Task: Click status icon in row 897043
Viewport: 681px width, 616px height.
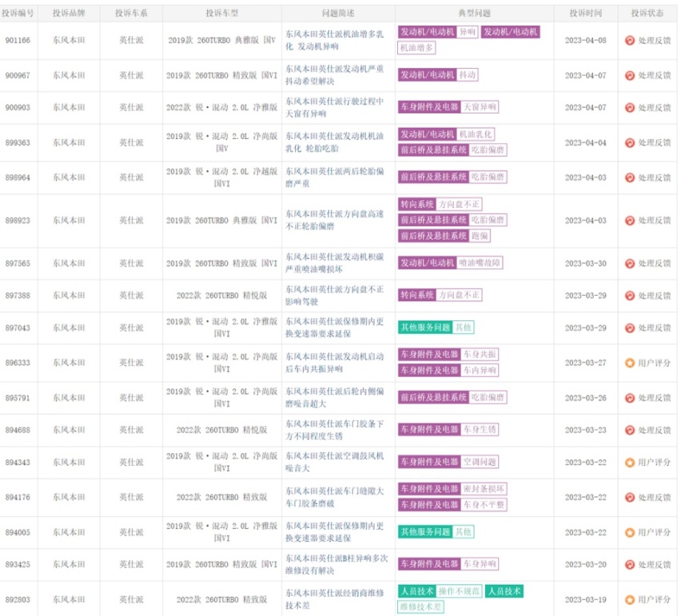Action: pyautogui.click(x=629, y=328)
